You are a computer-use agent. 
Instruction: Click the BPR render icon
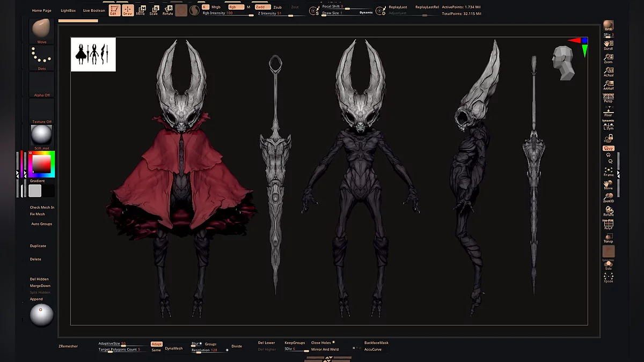608,26
